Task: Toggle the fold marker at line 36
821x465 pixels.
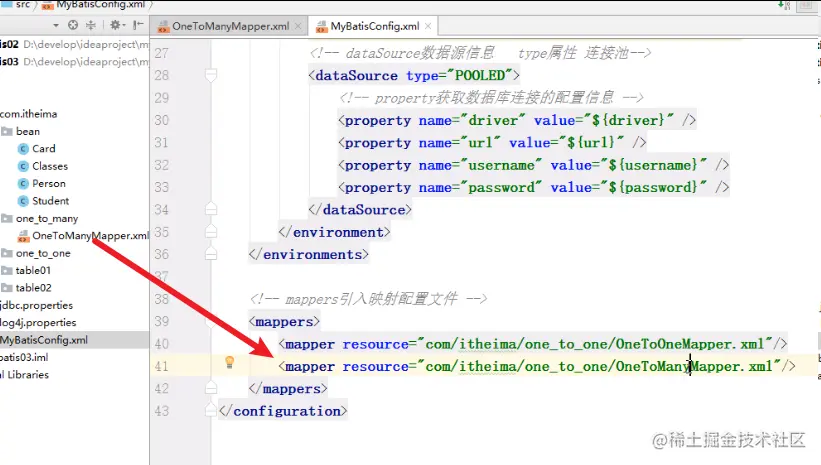Action: pos(211,254)
